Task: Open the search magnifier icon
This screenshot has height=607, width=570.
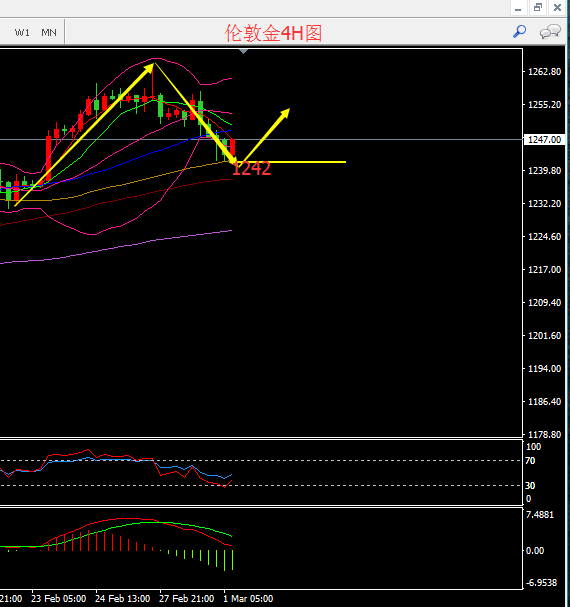Action: 519,31
